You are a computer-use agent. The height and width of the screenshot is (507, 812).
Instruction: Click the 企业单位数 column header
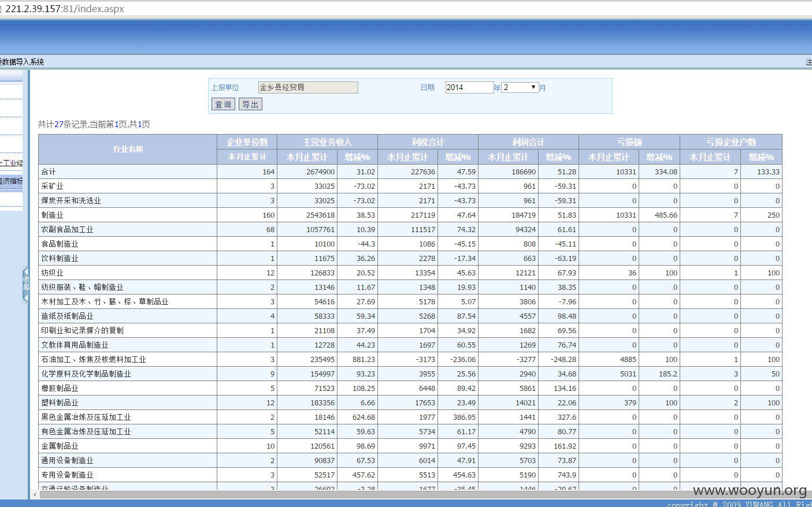(247, 142)
